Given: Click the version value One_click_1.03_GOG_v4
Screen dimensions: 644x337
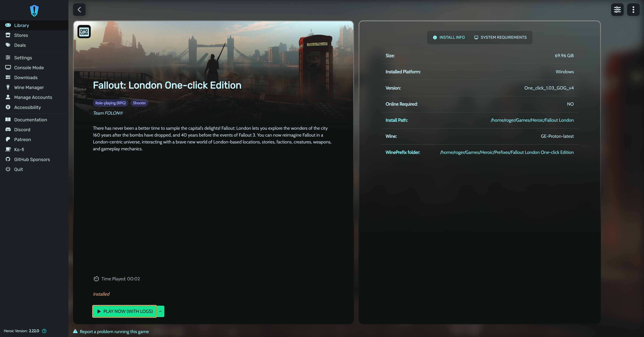Looking at the screenshot, I should click(x=549, y=88).
